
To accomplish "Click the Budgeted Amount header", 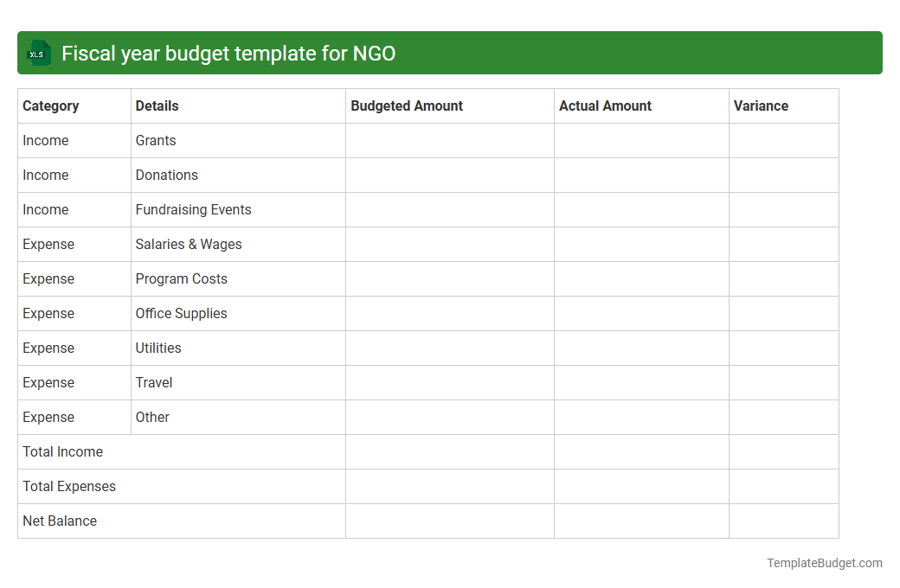I will pyautogui.click(x=407, y=105).
